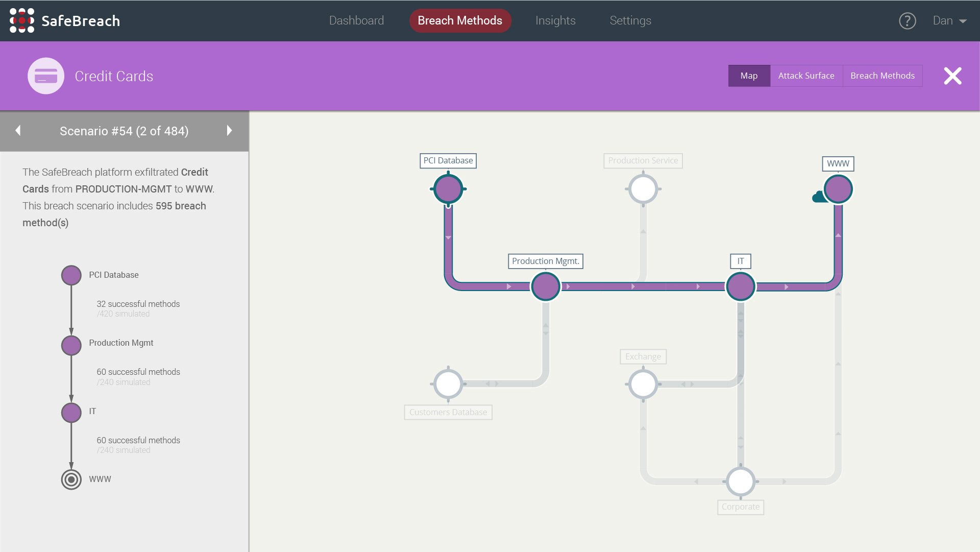Click 'PCI Database' text in path list
The height and width of the screenshot is (552, 980).
click(x=114, y=275)
